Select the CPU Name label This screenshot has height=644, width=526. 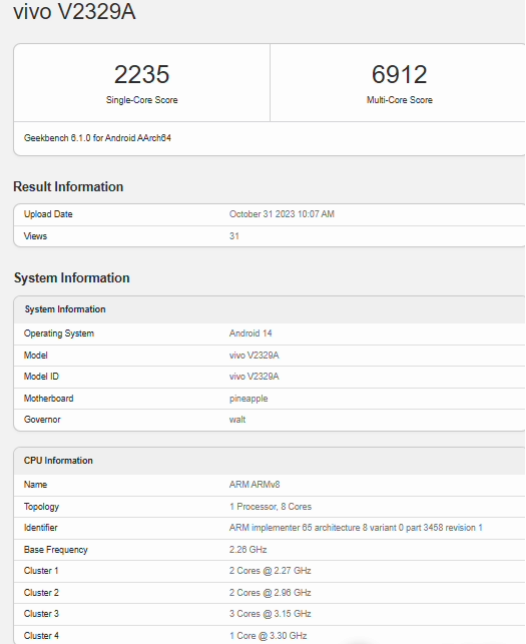tap(35, 485)
